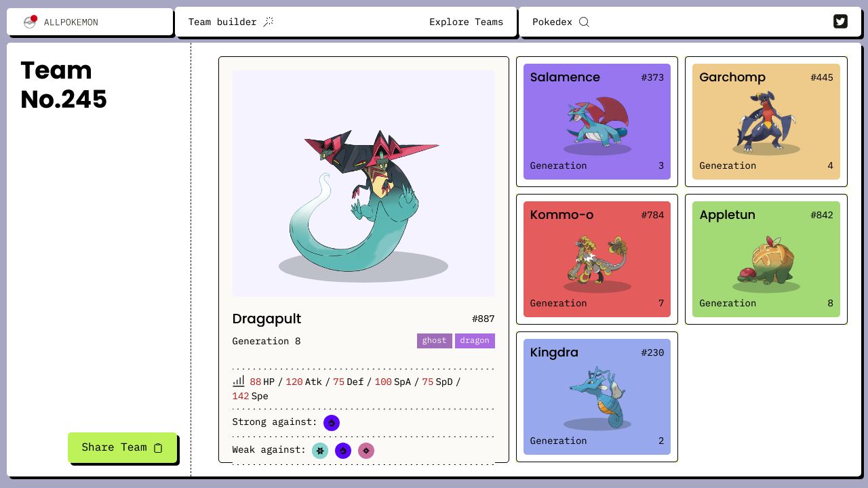Image resolution: width=868 pixels, height=488 pixels.
Task: Click the purple weakness type icon
Action: [x=343, y=450]
